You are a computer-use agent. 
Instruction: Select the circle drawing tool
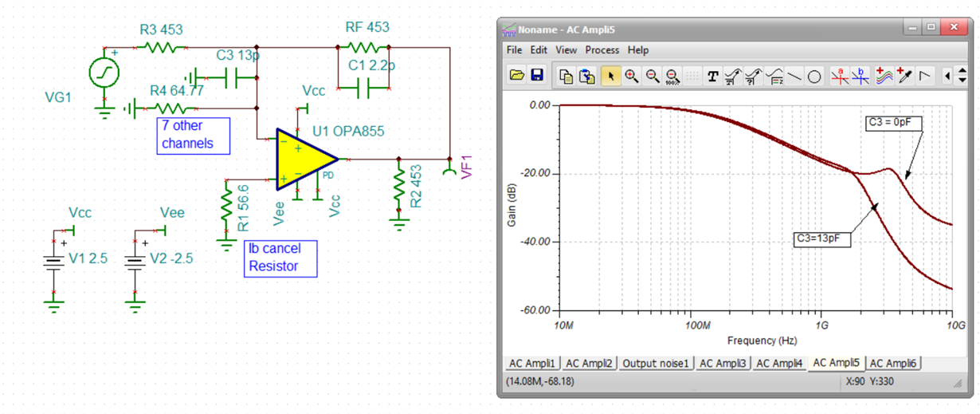click(x=814, y=77)
